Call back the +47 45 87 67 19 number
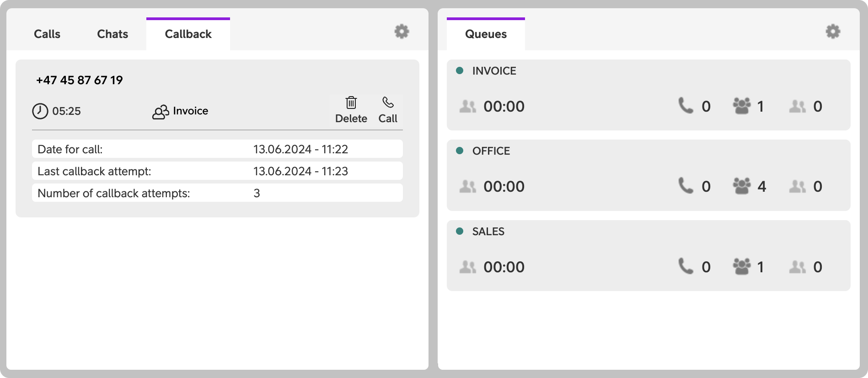The image size is (868, 378). pos(388,110)
